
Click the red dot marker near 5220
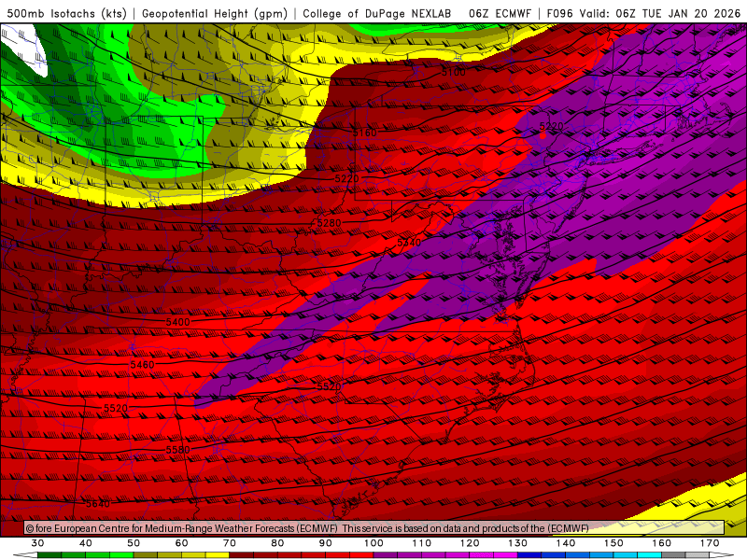pos(543,135)
